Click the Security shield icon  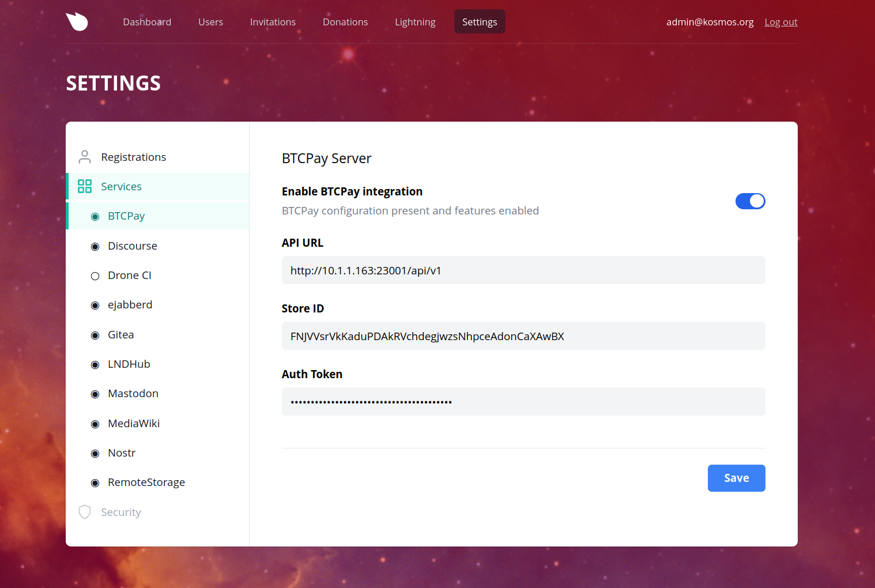85,512
